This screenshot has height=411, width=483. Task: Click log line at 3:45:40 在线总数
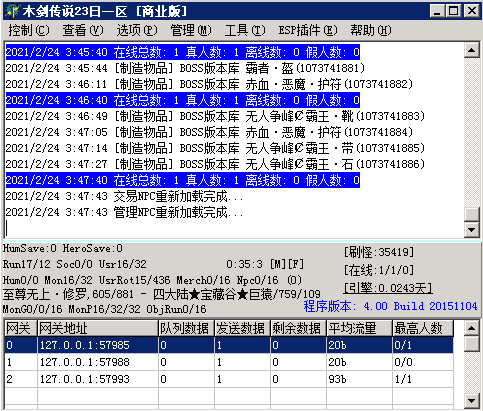[x=183, y=52]
